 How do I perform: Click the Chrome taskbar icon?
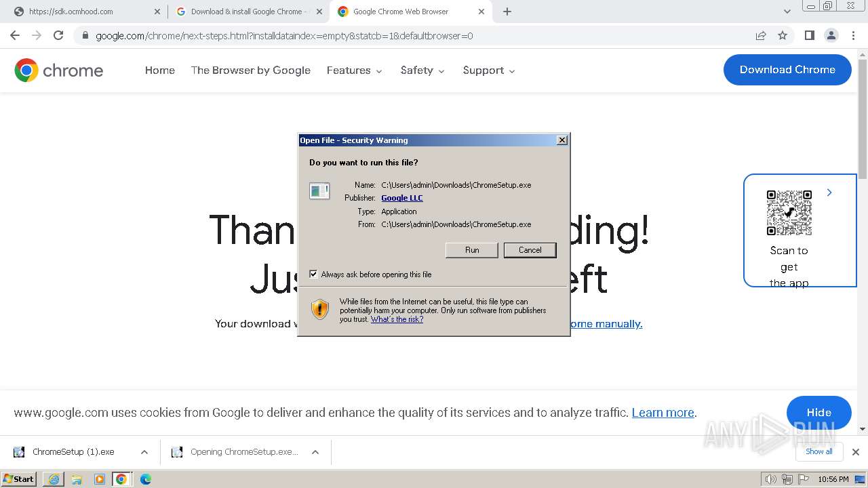click(x=121, y=479)
